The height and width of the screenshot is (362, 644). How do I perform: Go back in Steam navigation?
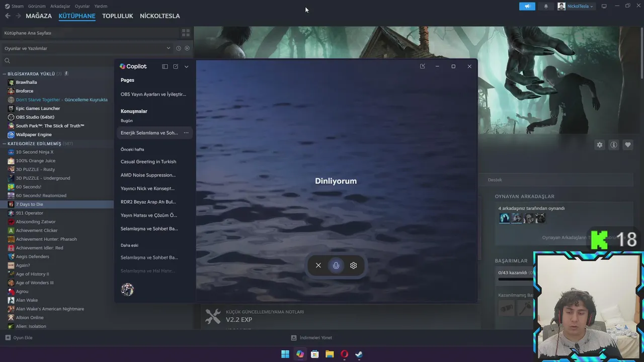pyautogui.click(x=8, y=16)
